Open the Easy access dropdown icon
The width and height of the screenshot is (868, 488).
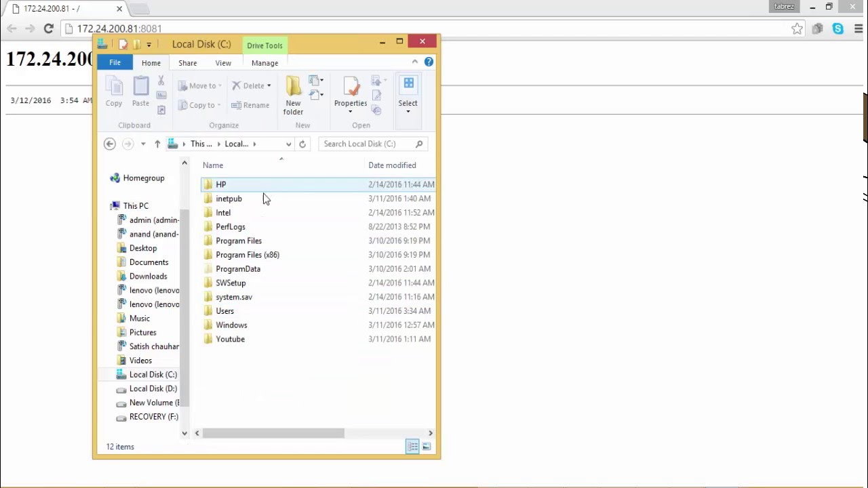click(x=316, y=95)
